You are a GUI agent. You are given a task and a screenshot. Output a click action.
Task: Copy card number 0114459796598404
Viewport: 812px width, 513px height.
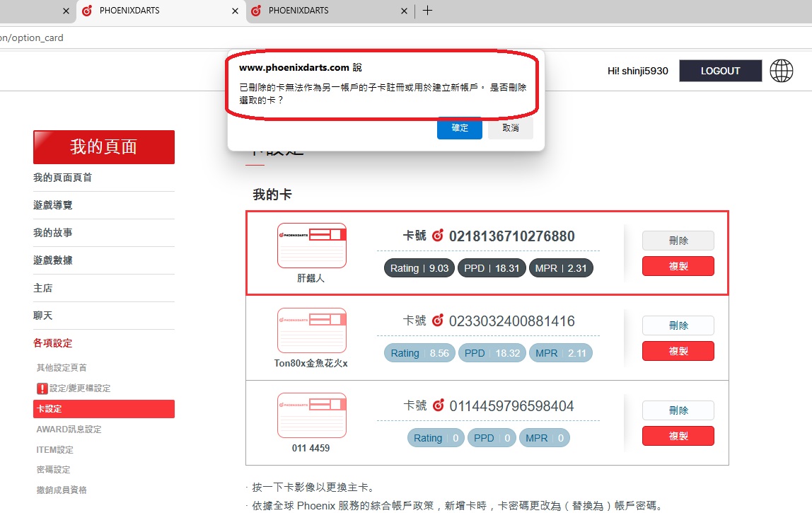click(x=678, y=437)
